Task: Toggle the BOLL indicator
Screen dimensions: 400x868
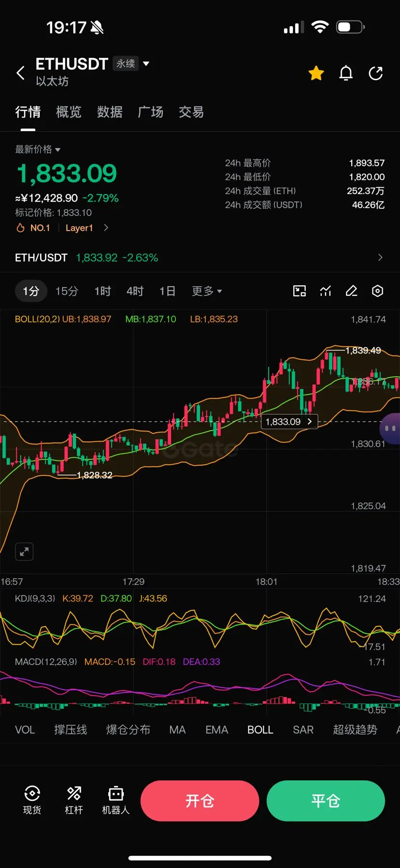Action: (x=260, y=730)
